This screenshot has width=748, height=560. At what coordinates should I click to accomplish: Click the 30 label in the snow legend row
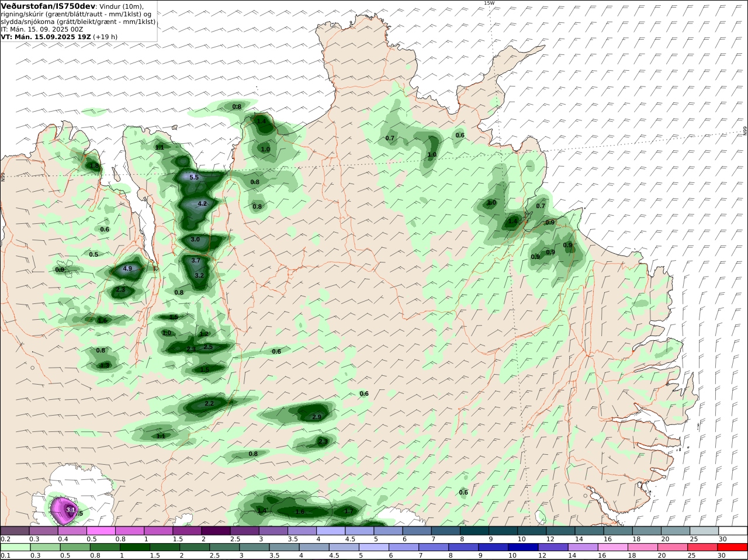tap(722, 539)
